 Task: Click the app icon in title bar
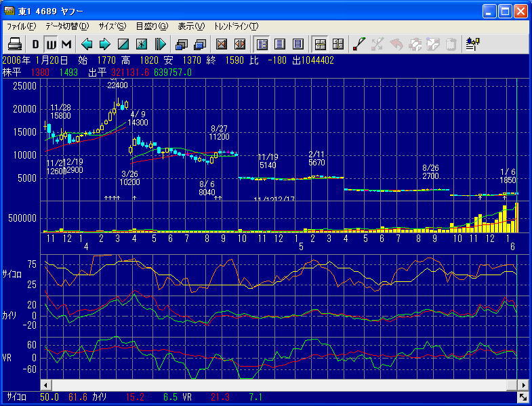pos(9,11)
